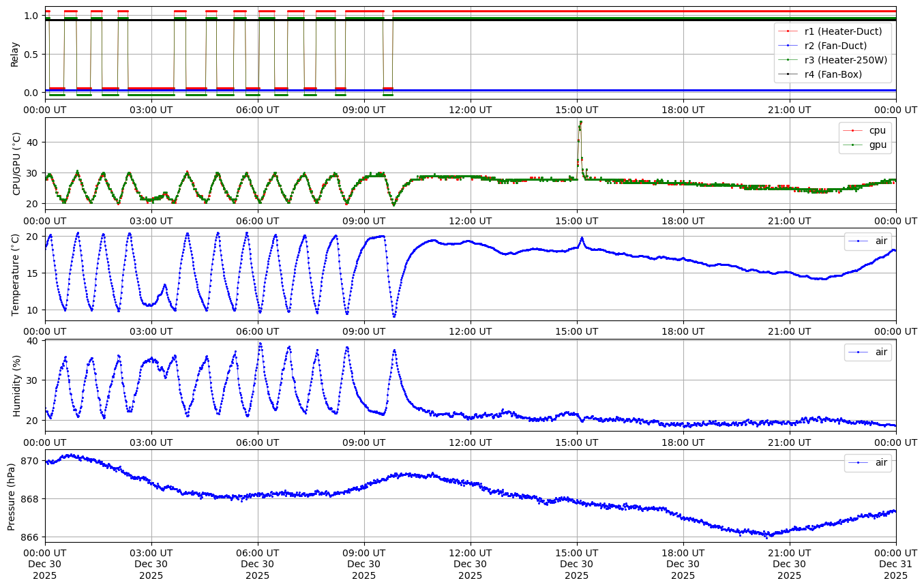Click the red line marker beside r1 in legend
This screenshot has height=587, width=924.
pos(788,31)
